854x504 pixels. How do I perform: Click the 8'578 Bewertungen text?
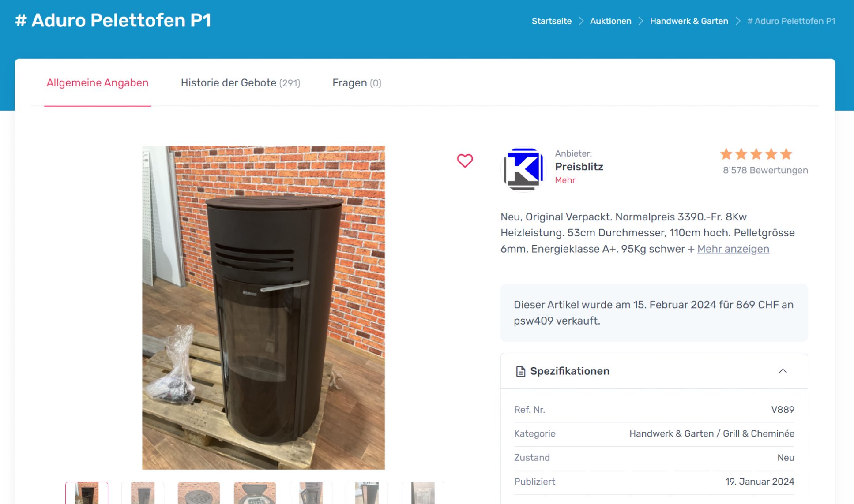765,170
